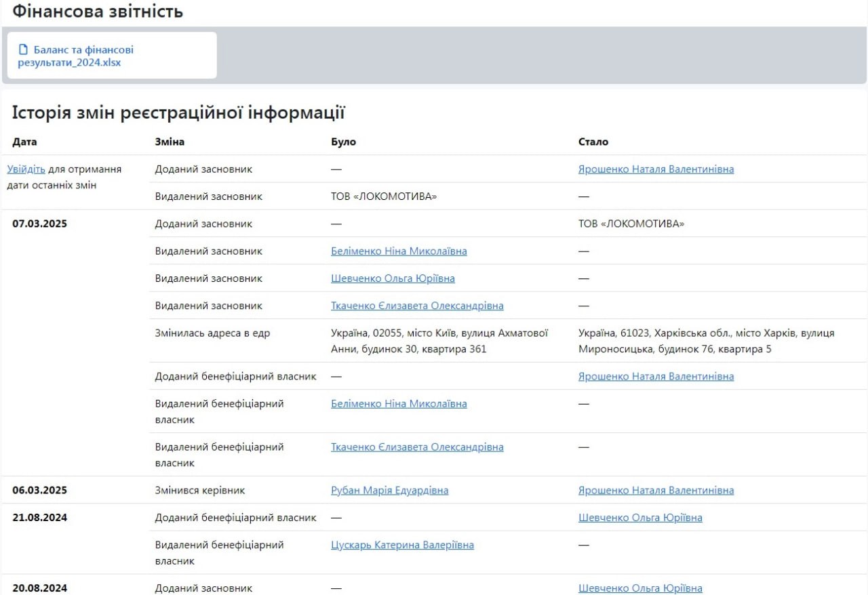868x595 pixels.
Task: Open Шевченко link in 20.08.2024 Доданий засновник row
Action: pos(639,588)
